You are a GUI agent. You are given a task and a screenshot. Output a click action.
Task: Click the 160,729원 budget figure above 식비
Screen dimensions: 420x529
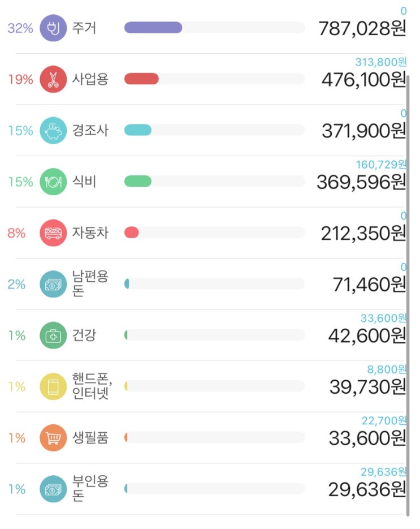(380, 165)
